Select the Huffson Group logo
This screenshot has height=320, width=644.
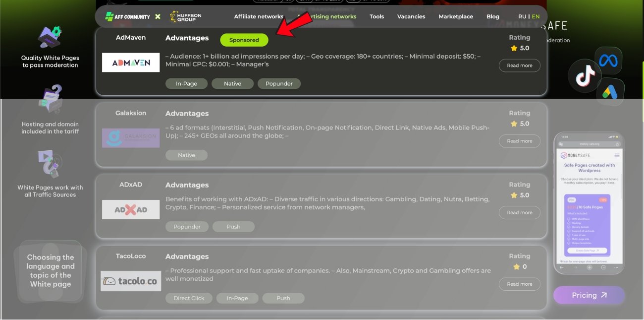[x=185, y=16]
